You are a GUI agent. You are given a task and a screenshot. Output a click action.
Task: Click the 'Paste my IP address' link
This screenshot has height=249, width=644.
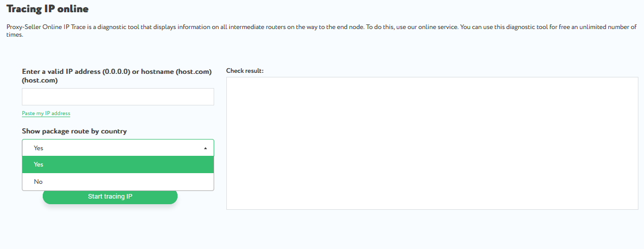[x=46, y=114]
